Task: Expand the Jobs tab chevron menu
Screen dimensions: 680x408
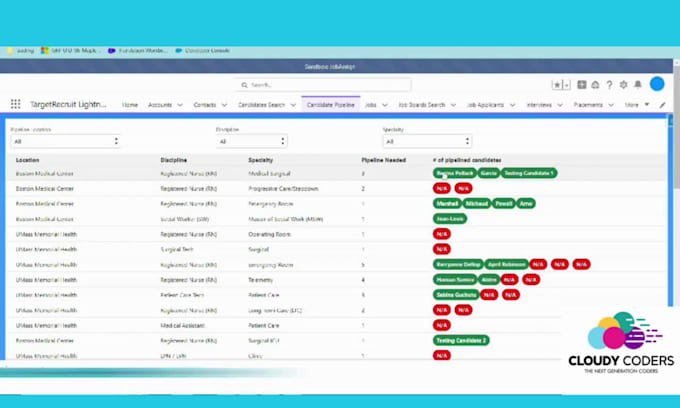Action: click(x=385, y=105)
